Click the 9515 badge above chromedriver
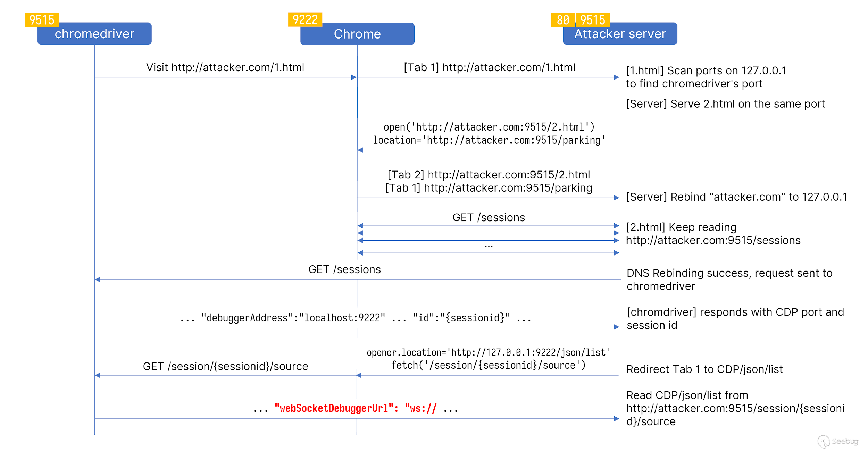This screenshot has width=868, height=451. click(42, 20)
